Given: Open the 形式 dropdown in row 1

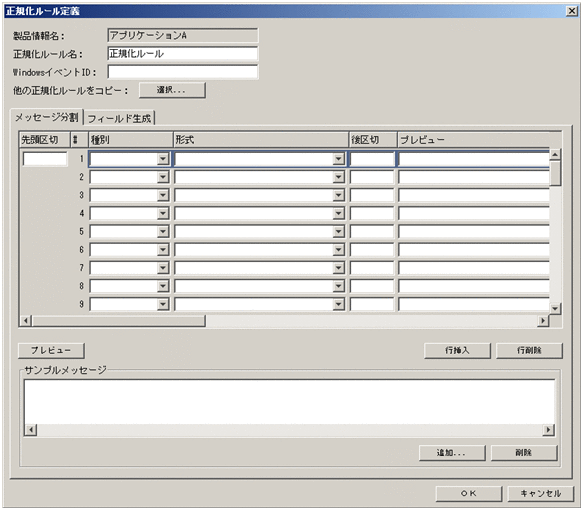Looking at the screenshot, I should click(339, 159).
